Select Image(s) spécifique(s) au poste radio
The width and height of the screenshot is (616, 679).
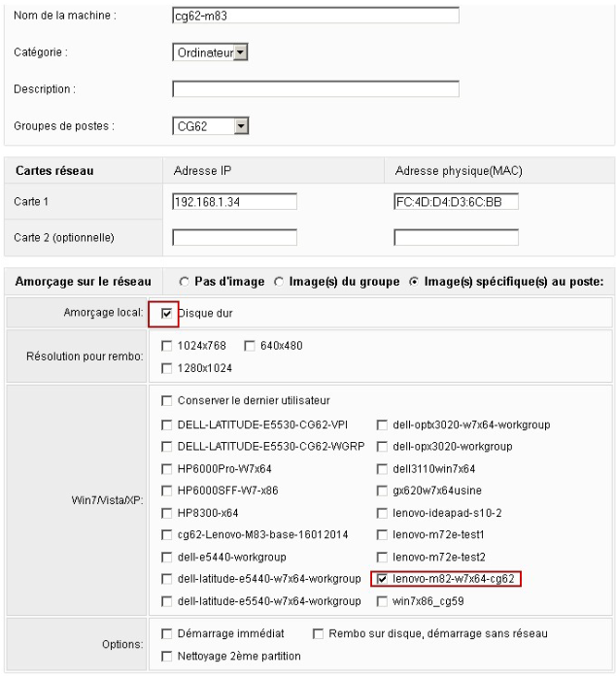pyautogui.click(x=414, y=282)
